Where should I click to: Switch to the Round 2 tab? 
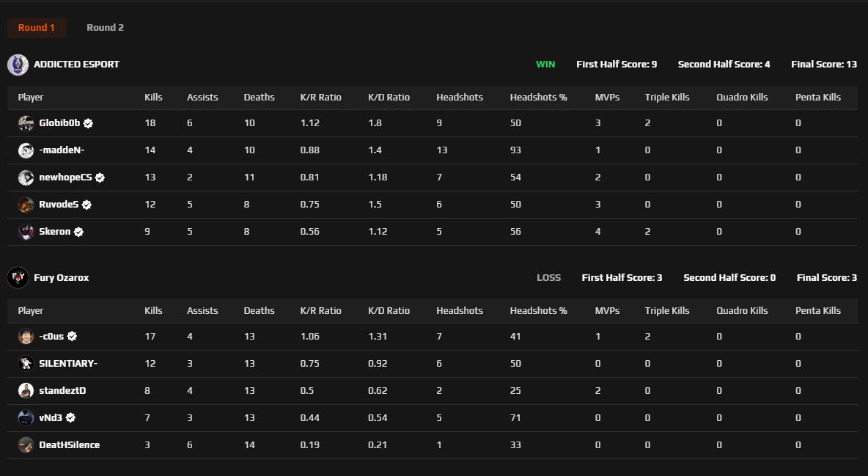pyautogui.click(x=105, y=28)
